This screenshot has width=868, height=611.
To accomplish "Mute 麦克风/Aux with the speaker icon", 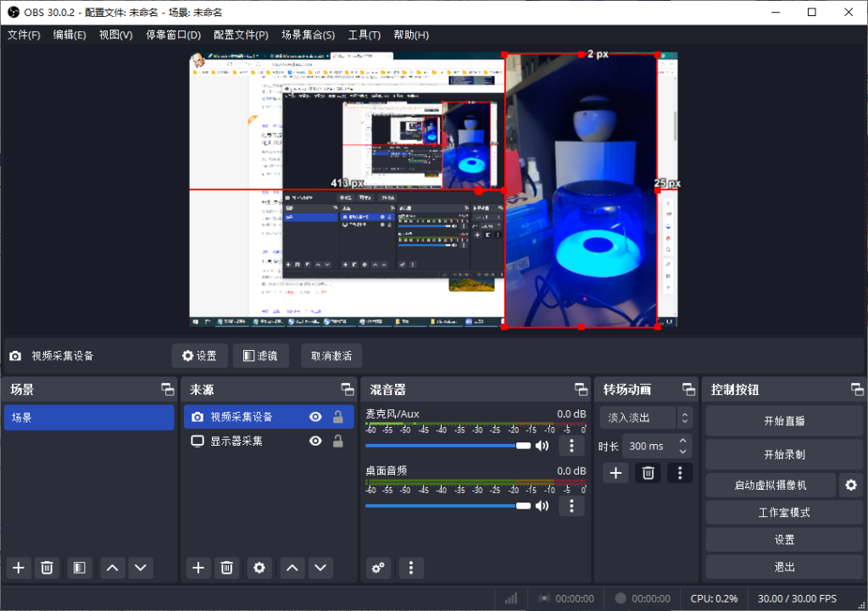I will [x=542, y=445].
